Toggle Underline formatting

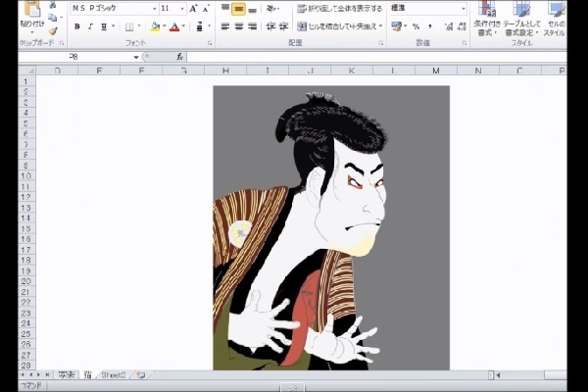[x=105, y=26]
